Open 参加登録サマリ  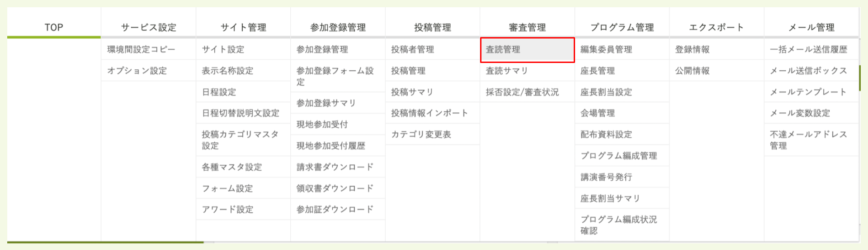tap(326, 103)
